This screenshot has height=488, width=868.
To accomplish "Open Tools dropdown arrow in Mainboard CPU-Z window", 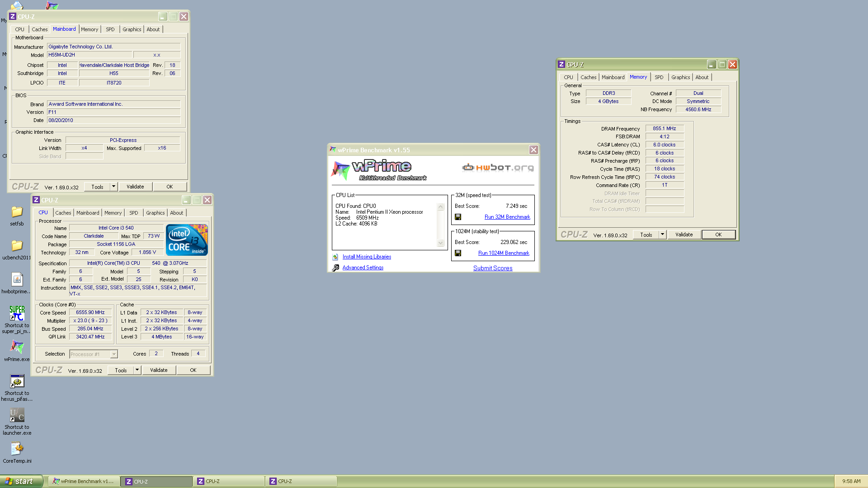I will (114, 187).
